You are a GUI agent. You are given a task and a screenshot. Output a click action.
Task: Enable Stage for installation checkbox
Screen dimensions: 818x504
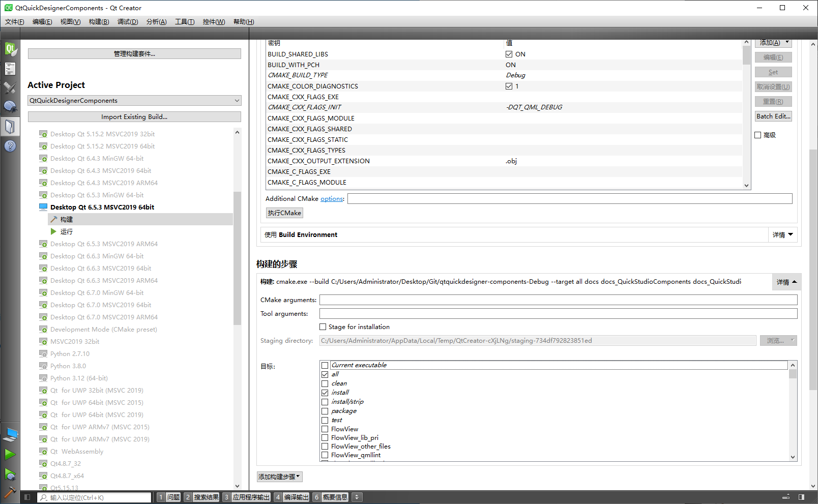pos(323,327)
